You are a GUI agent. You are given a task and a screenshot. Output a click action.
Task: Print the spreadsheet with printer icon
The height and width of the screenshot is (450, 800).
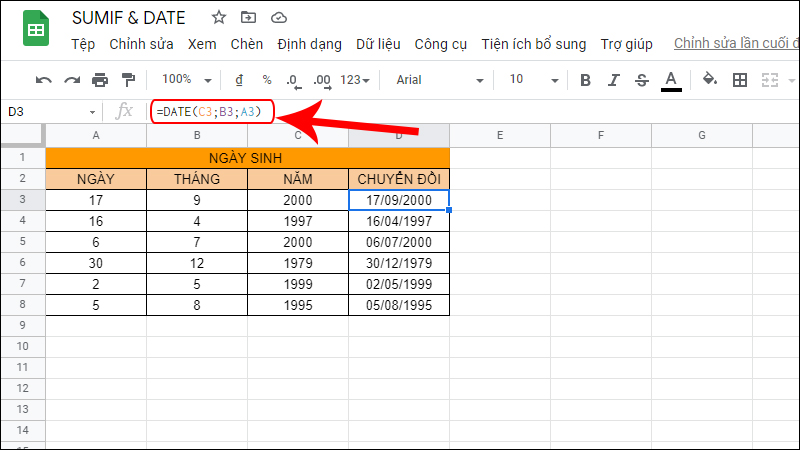coord(100,80)
